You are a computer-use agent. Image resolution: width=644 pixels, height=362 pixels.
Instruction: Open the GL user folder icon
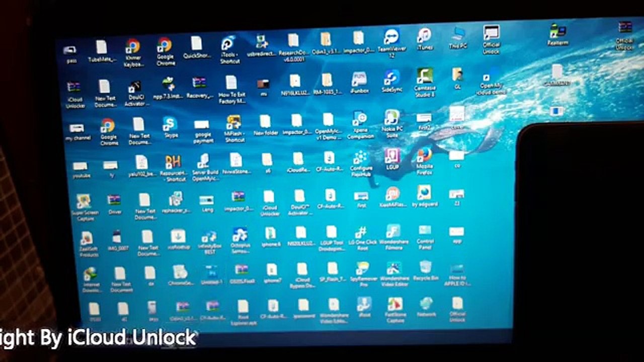[457, 78]
